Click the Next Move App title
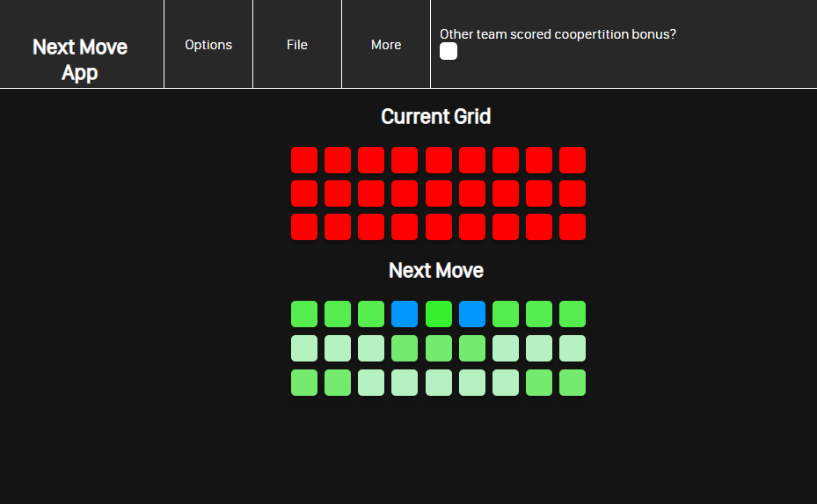The image size is (817, 504). coord(80,60)
